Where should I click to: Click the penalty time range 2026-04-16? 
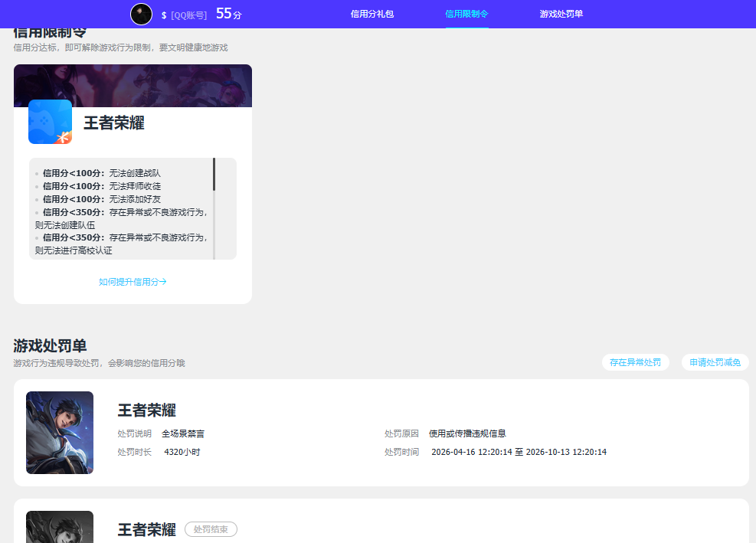tap(519, 452)
